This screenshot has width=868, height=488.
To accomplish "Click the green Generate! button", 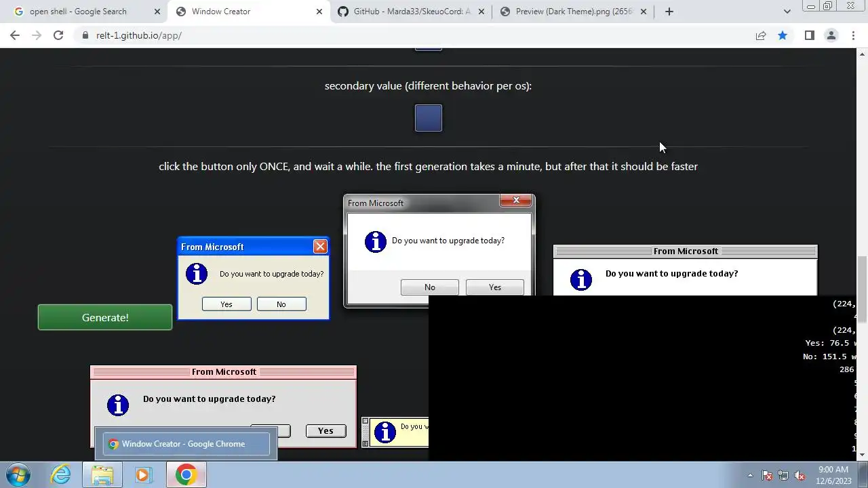I will point(105,317).
